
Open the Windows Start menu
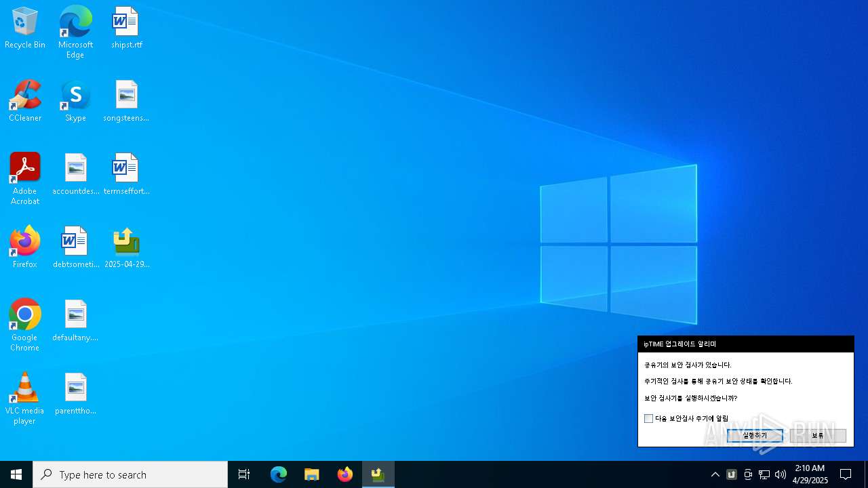tap(16, 474)
